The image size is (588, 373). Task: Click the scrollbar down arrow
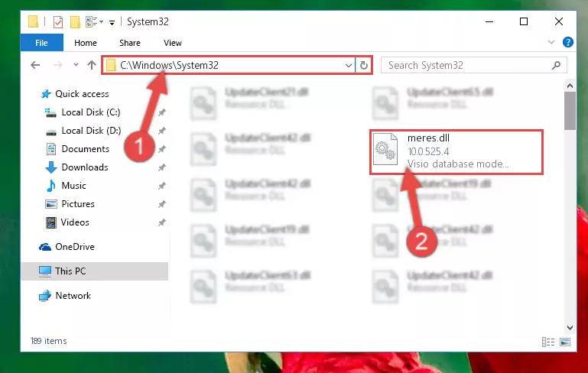[x=570, y=328]
